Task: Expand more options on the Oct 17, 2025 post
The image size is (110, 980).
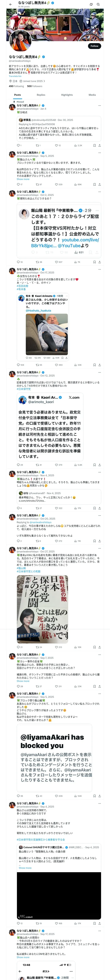Action: (x=99, y=269)
